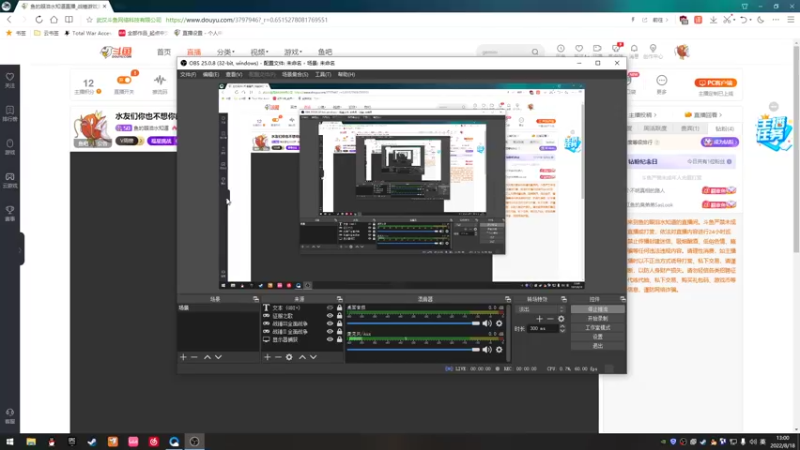Open the 更多 (more) three-dots icon on the streamer toolbar
Image resolution: width=800 pixels, height=450 pixels.
point(662,84)
